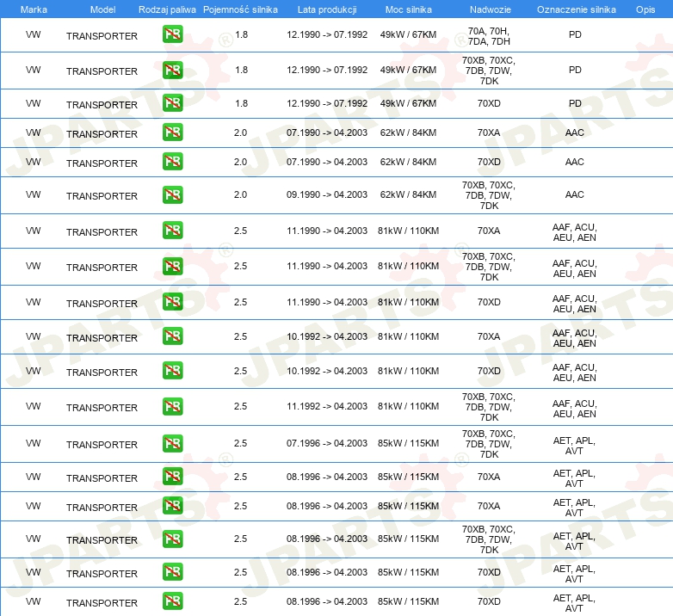Click the Pojemność silnika column header

pos(240,9)
